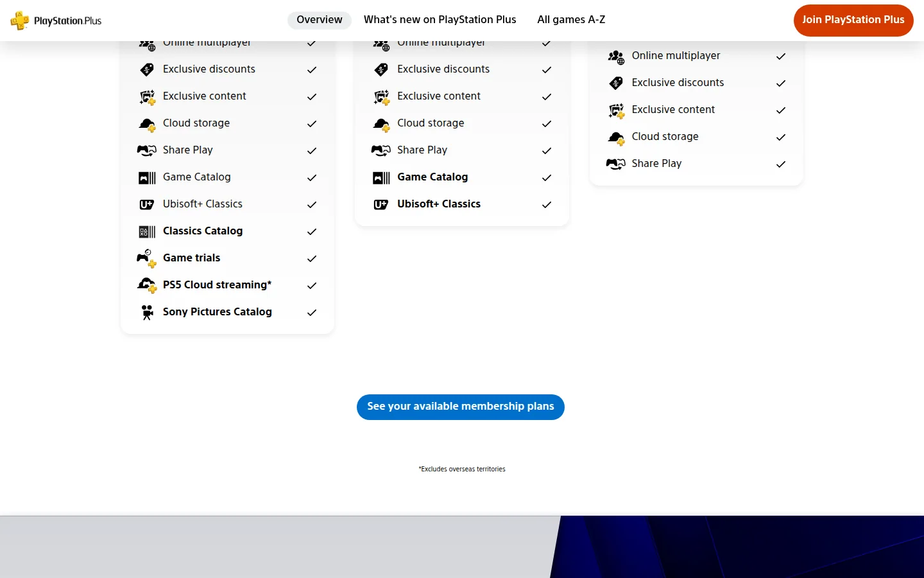The width and height of the screenshot is (924, 578).
Task: Click the 'Excludes overseas territories' footnote text
Action: click(462, 469)
